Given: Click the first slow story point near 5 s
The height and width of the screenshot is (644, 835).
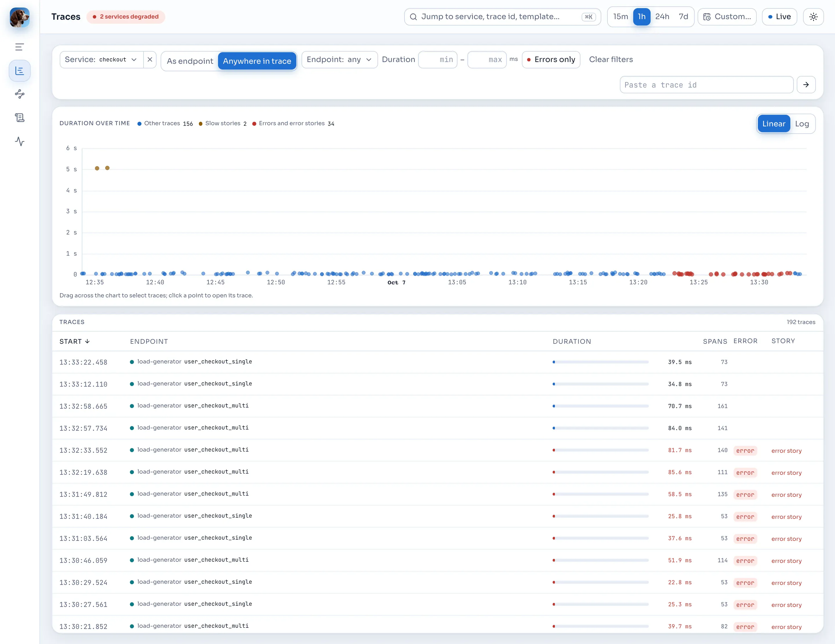Looking at the screenshot, I should tap(97, 168).
